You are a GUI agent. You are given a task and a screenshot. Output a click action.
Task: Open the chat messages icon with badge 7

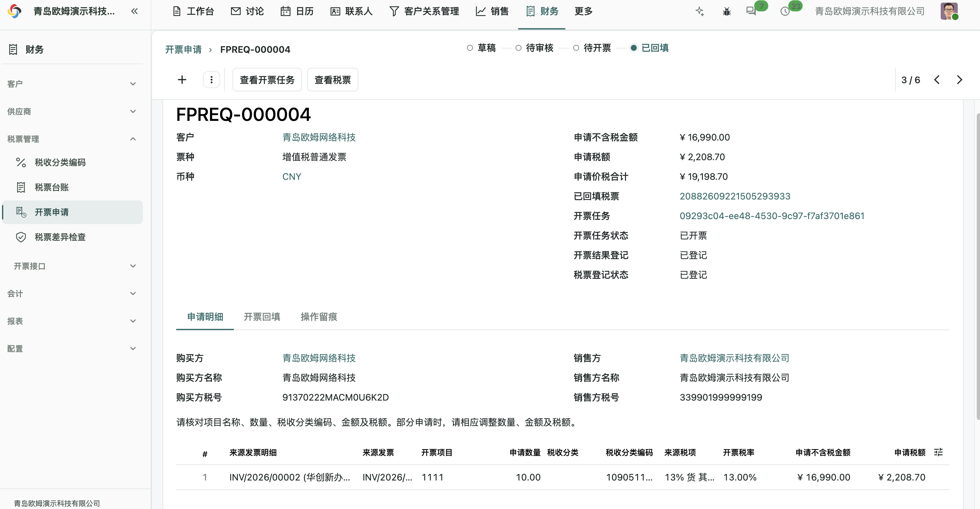point(751,11)
